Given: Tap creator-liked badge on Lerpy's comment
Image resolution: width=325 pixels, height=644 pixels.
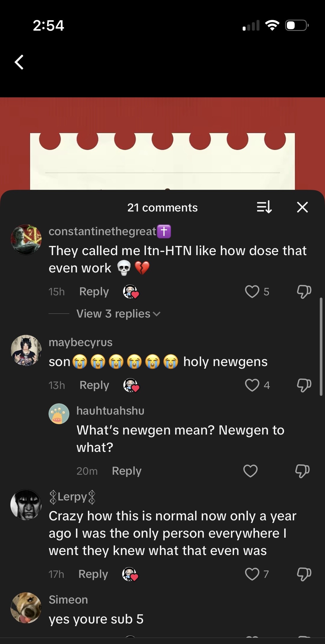Looking at the screenshot, I should click(x=130, y=574).
